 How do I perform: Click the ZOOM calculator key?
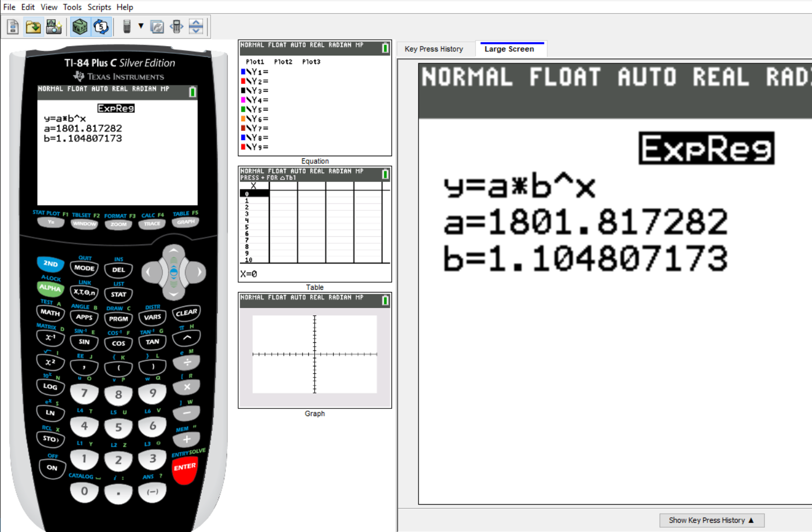tap(119, 224)
